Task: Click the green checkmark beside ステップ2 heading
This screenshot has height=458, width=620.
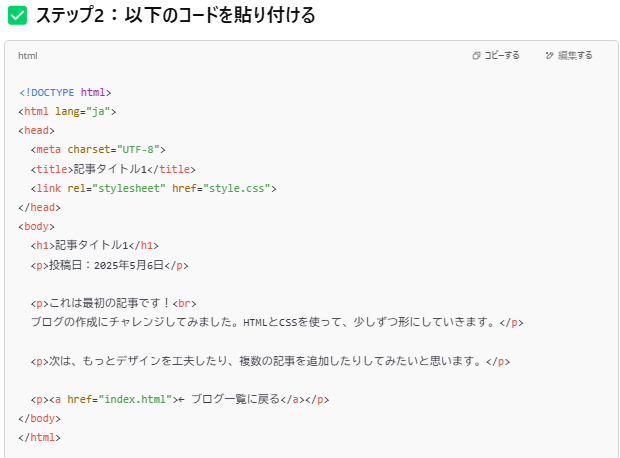Action: click(17, 15)
